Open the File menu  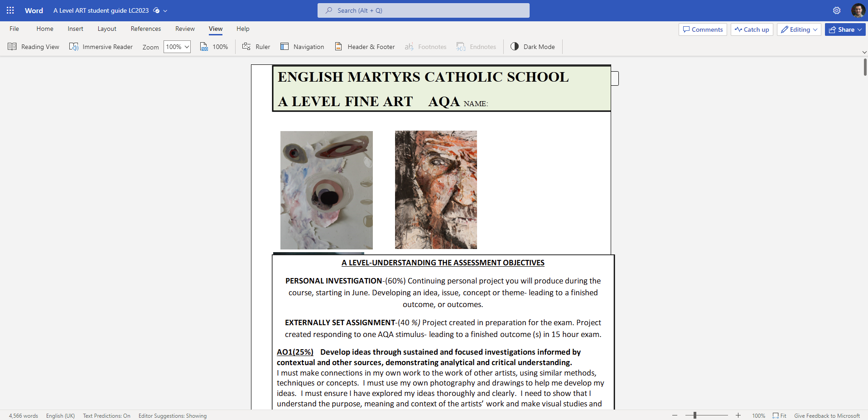point(14,29)
